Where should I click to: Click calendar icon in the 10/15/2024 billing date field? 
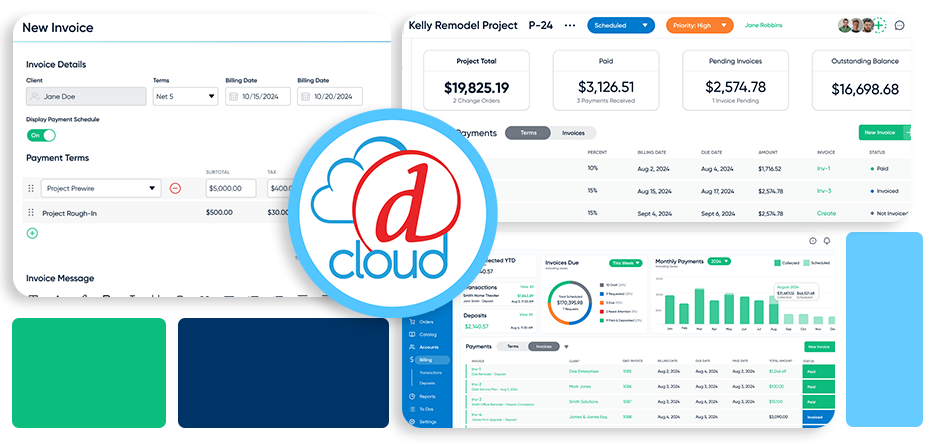pyautogui.click(x=233, y=96)
